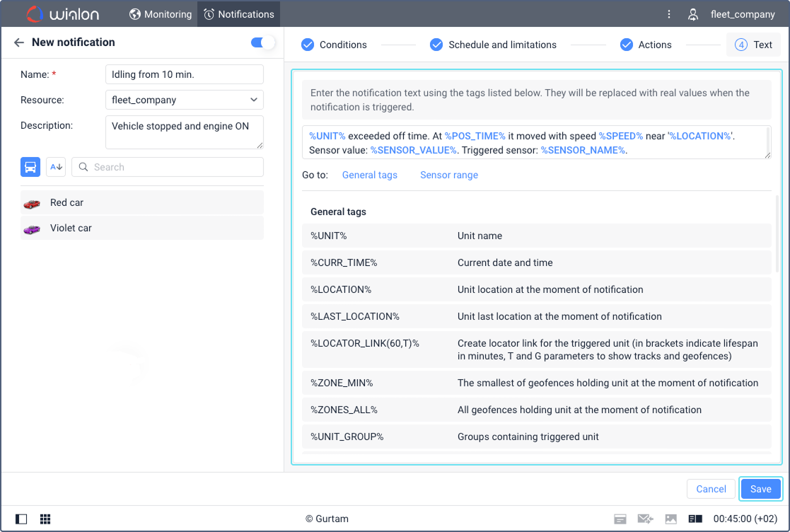This screenshot has height=532, width=790.
Task: Click the back arrow beside New notification
Action: point(19,42)
